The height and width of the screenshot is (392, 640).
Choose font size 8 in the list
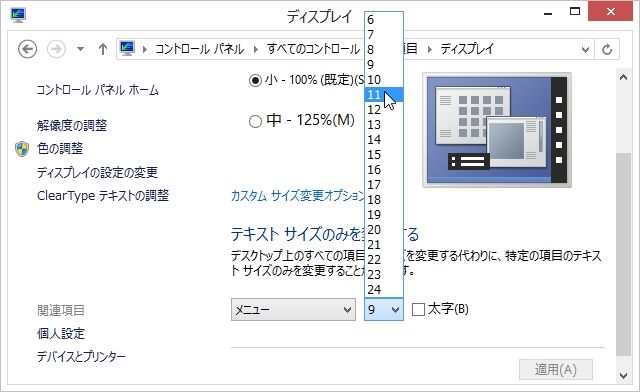click(384, 49)
